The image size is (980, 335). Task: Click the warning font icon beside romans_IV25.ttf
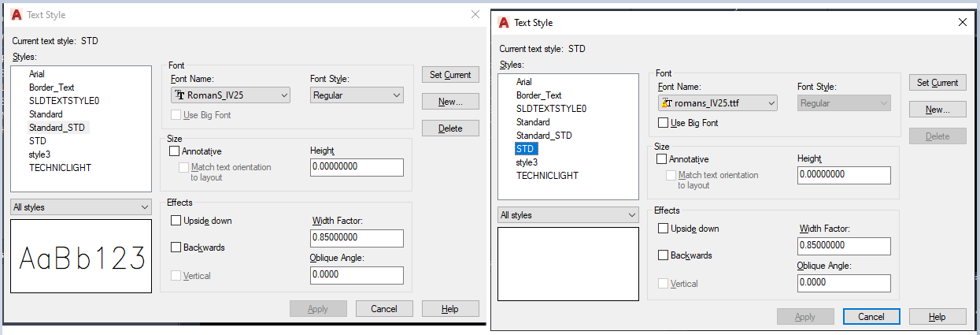(668, 103)
